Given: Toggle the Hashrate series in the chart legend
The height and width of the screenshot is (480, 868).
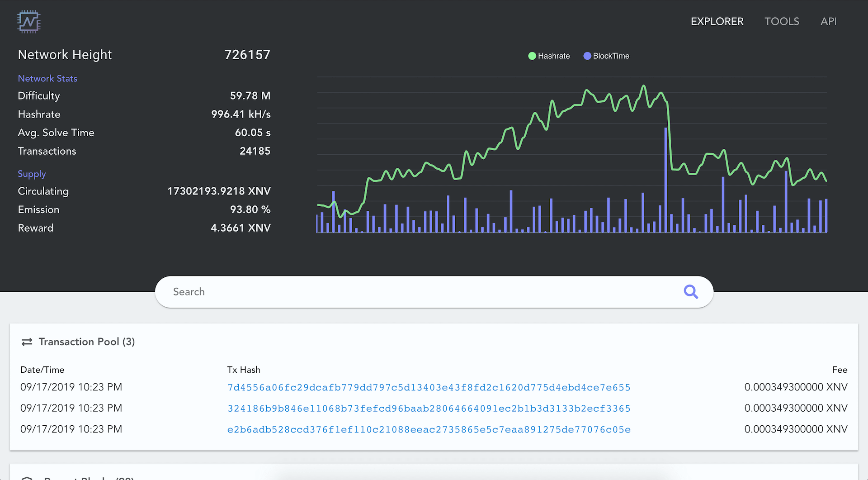Looking at the screenshot, I should 553,56.
